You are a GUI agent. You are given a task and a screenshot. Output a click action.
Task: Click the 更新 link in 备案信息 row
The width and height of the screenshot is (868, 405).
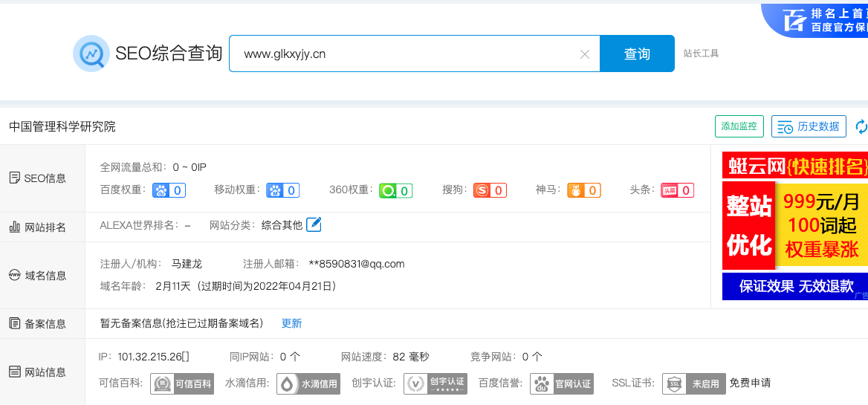click(x=292, y=323)
